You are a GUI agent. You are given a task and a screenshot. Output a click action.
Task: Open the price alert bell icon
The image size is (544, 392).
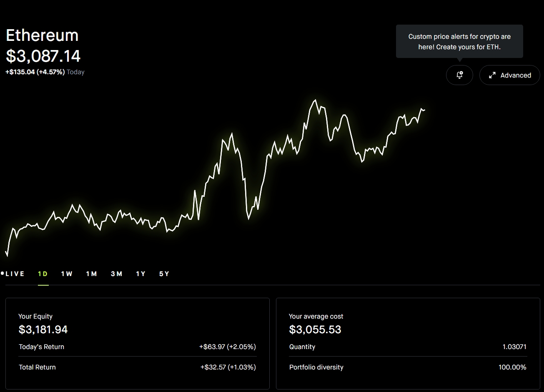coord(459,75)
